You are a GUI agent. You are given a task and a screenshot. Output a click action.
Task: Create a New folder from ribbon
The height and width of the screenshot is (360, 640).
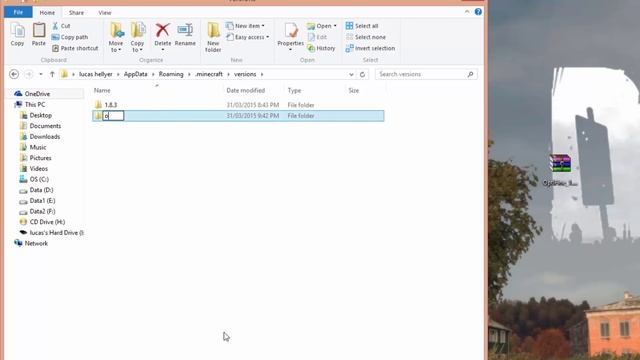click(213, 38)
